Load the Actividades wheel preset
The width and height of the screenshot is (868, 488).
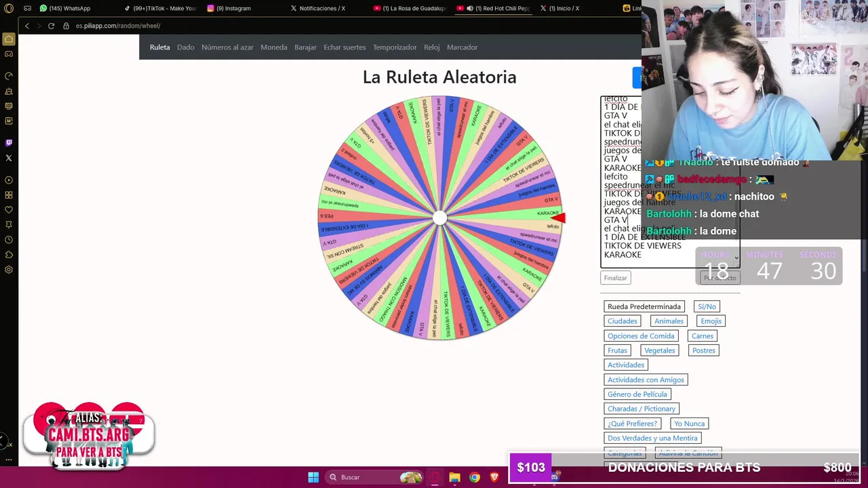coord(626,365)
